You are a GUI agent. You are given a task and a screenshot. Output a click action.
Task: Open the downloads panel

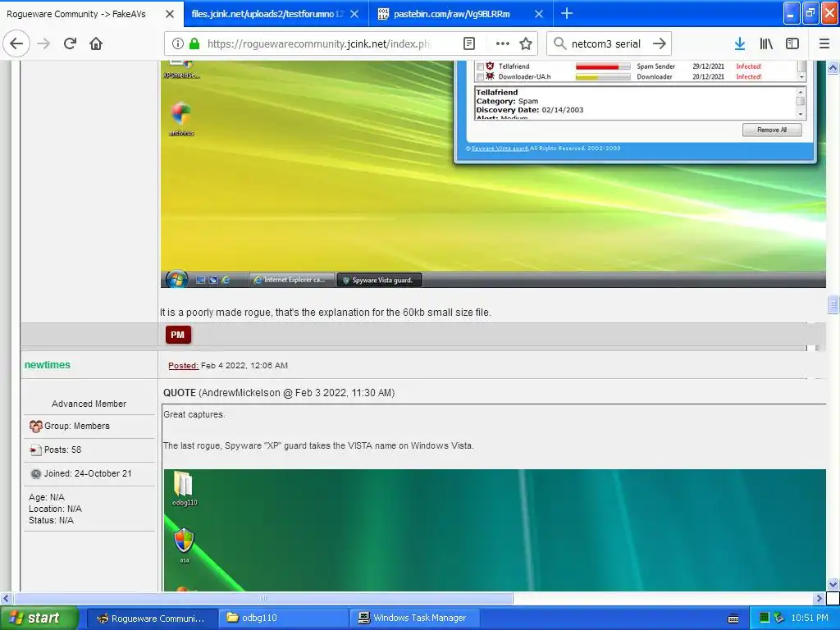[x=739, y=43]
